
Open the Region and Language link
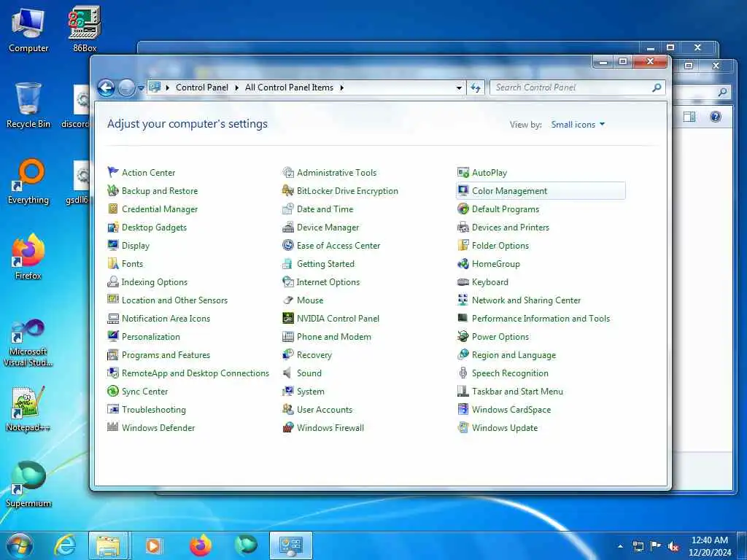[x=514, y=355]
